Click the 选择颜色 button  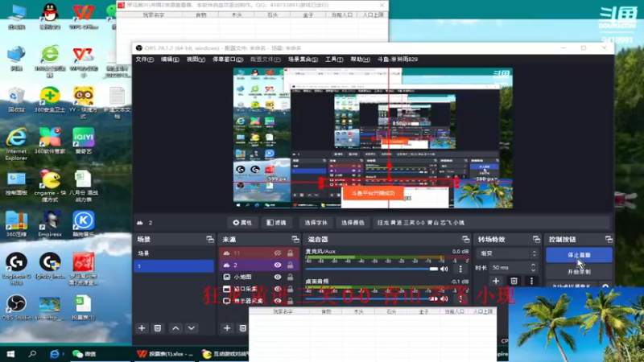[x=353, y=223]
